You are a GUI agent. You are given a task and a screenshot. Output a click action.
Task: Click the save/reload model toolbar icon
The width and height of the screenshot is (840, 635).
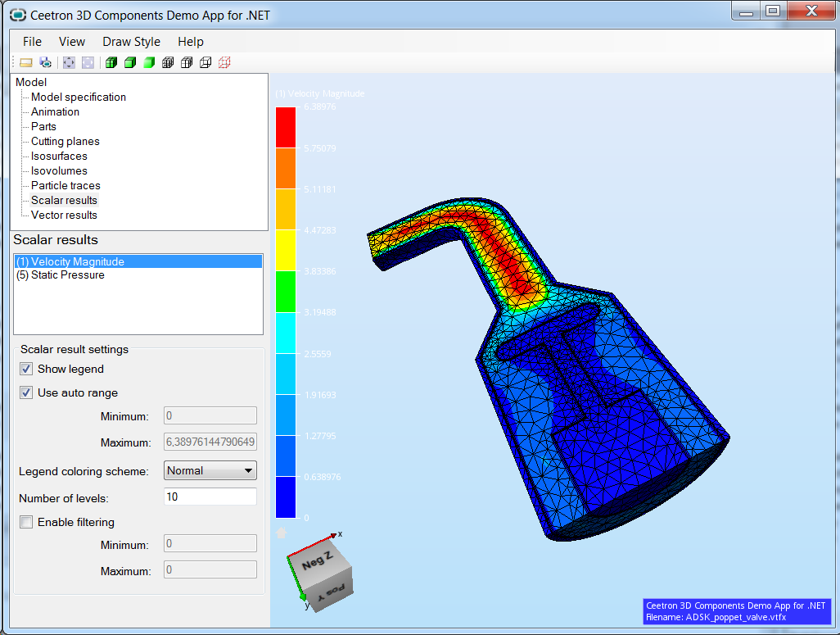46,62
